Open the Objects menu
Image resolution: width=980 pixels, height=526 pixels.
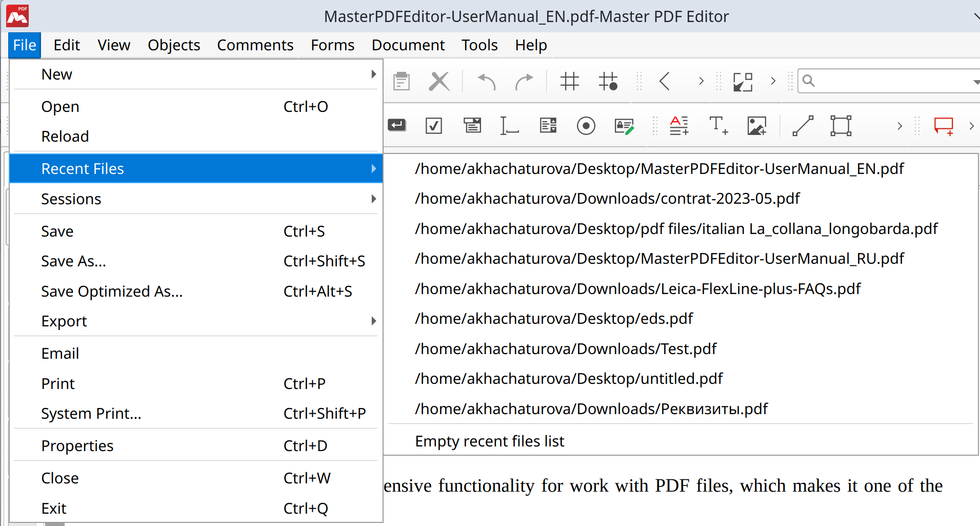point(174,45)
